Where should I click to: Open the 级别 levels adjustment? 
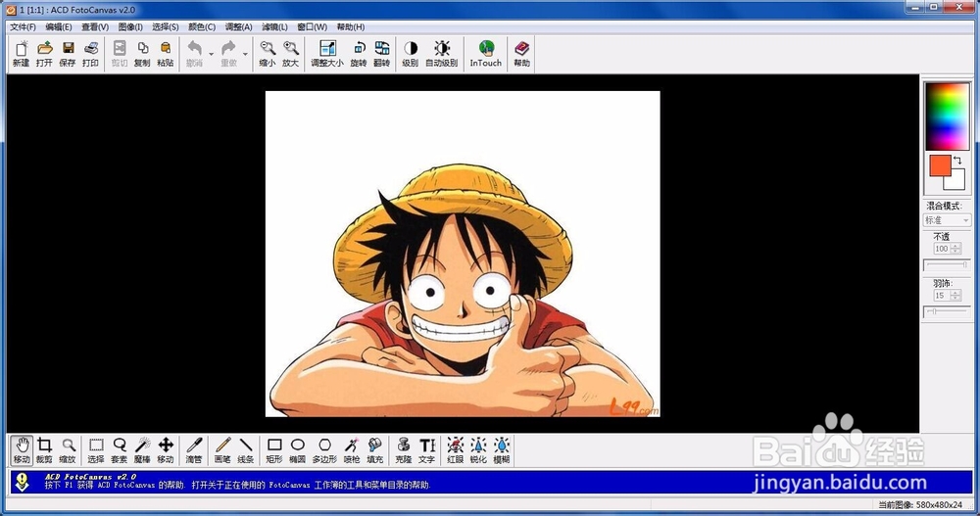pyautogui.click(x=410, y=54)
